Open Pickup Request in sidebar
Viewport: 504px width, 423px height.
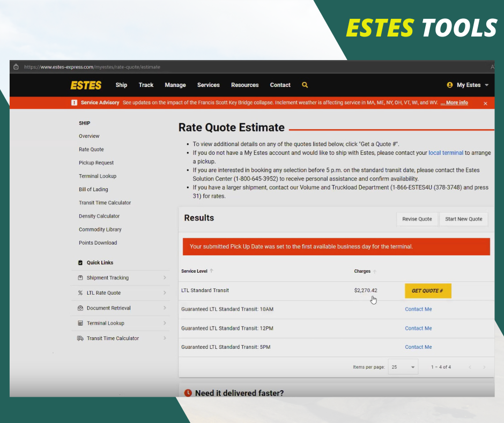click(x=96, y=163)
